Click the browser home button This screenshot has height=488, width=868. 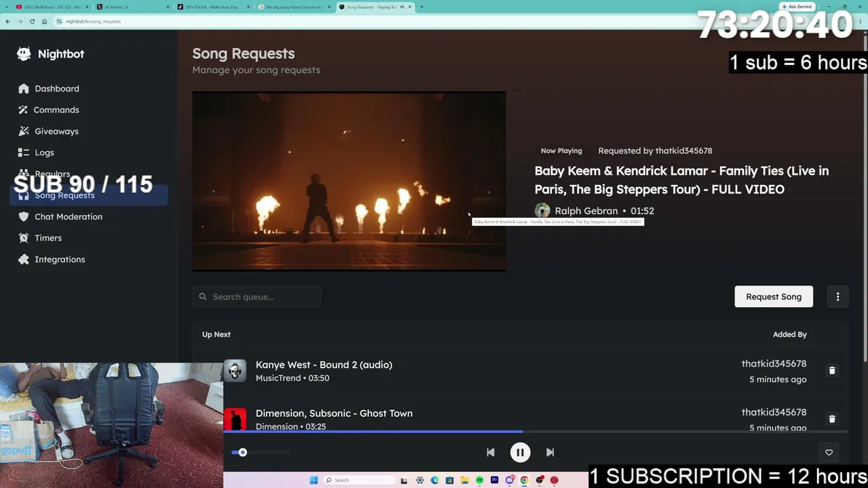[44, 22]
